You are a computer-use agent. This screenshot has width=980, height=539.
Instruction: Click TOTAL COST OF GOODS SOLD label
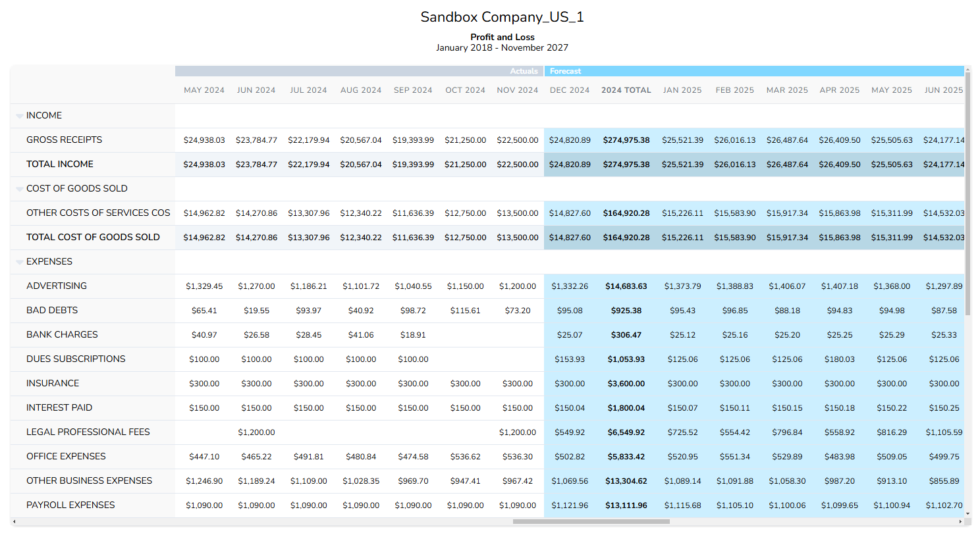pos(93,238)
